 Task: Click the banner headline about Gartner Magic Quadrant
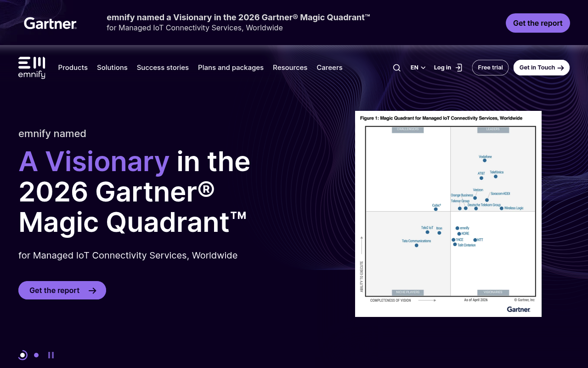(x=238, y=17)
